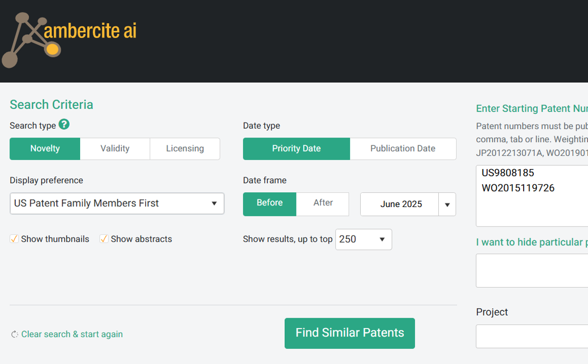Viewport: 588px width, 364px height.
Task: Set date frame to Before
Action: 269,203
